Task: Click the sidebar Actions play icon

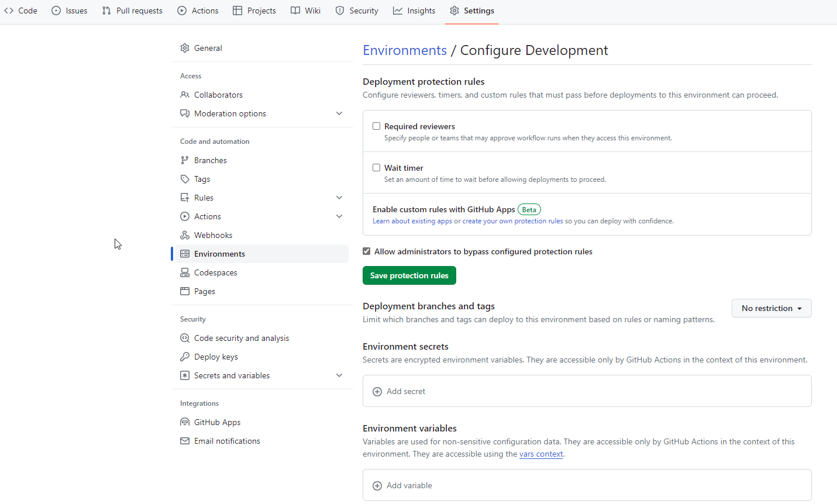Action: [185, 216]
